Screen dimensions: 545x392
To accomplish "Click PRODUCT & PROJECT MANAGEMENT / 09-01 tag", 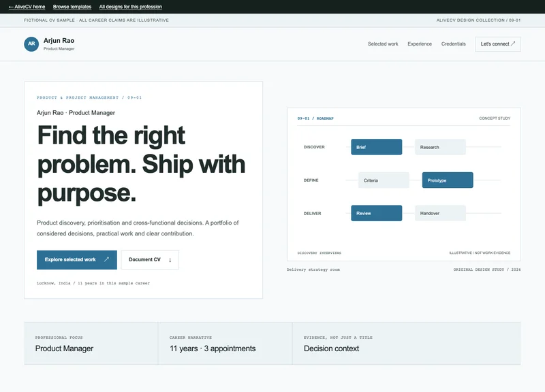I will (89, 97).
